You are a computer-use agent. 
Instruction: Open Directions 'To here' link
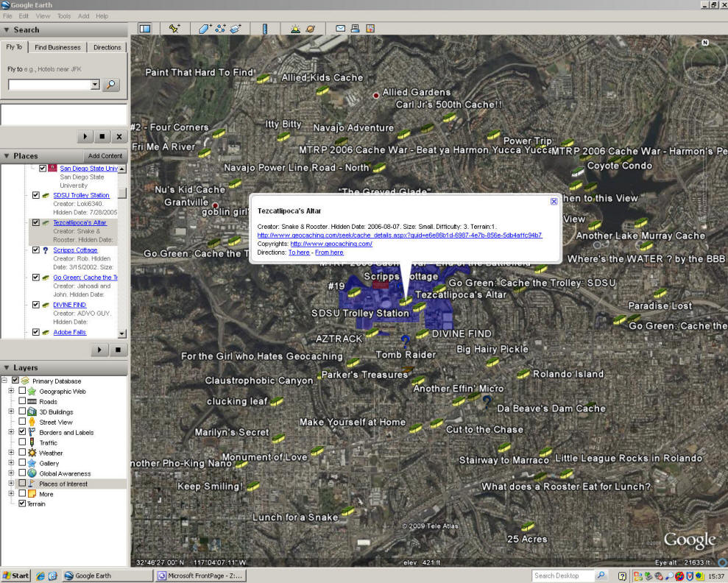299,252
